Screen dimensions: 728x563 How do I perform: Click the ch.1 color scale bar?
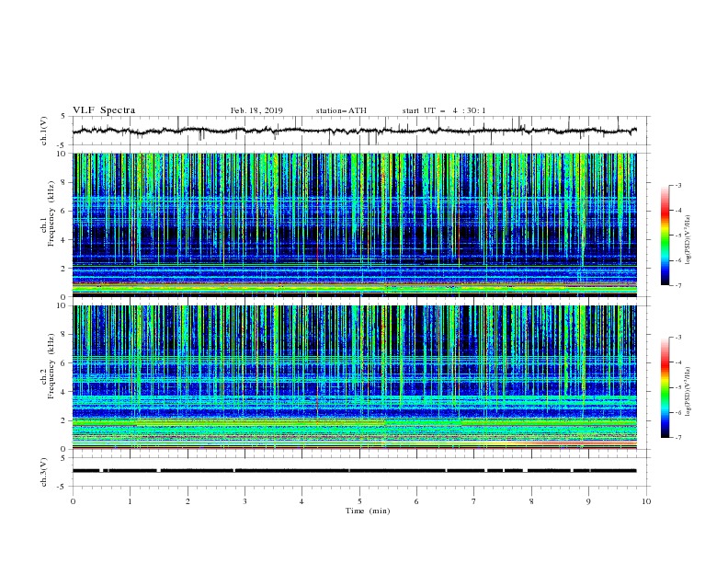click(665, 236)
